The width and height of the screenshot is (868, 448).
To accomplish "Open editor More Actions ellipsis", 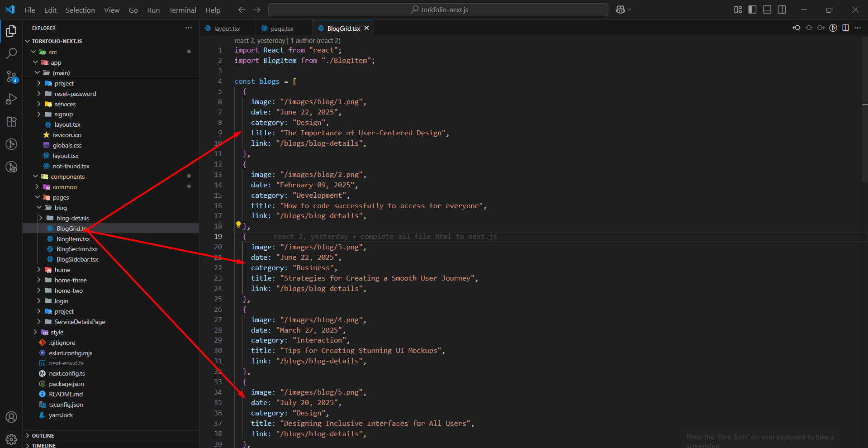I will pos(858,28).
